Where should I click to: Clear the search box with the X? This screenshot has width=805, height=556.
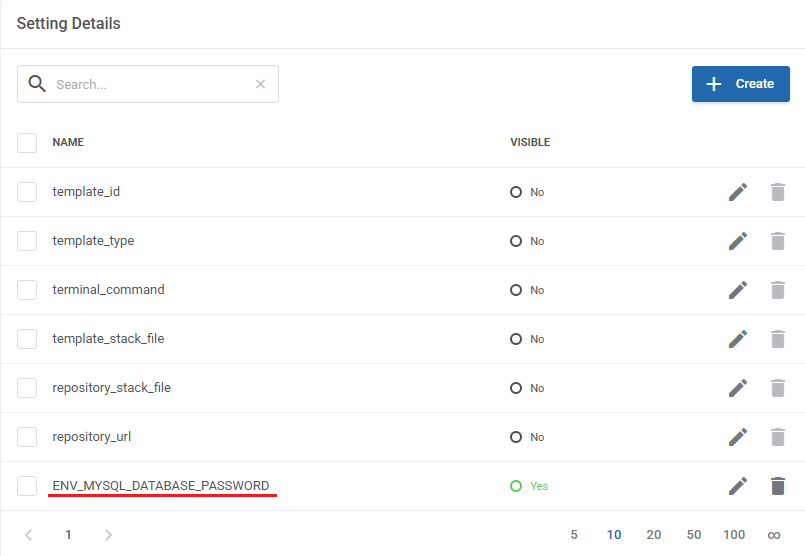pyautogui.click(x=260, y=84)
